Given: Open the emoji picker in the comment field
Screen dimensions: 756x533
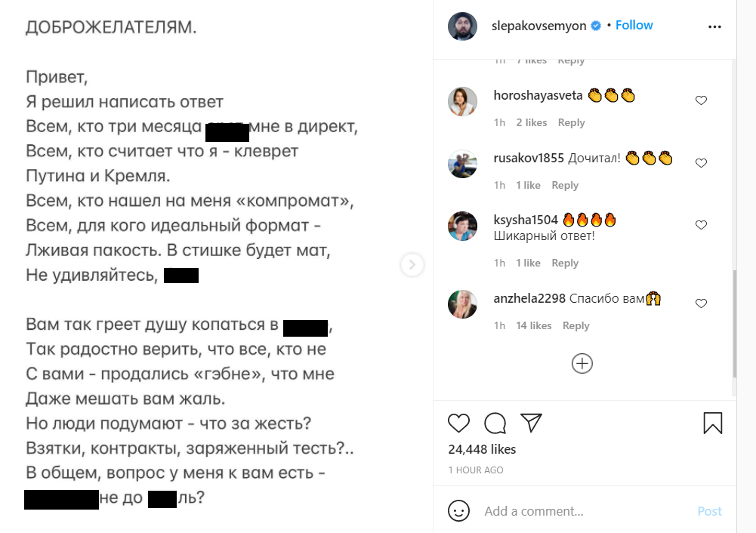Looking at the screenshot, I should [x=458, y=511].
